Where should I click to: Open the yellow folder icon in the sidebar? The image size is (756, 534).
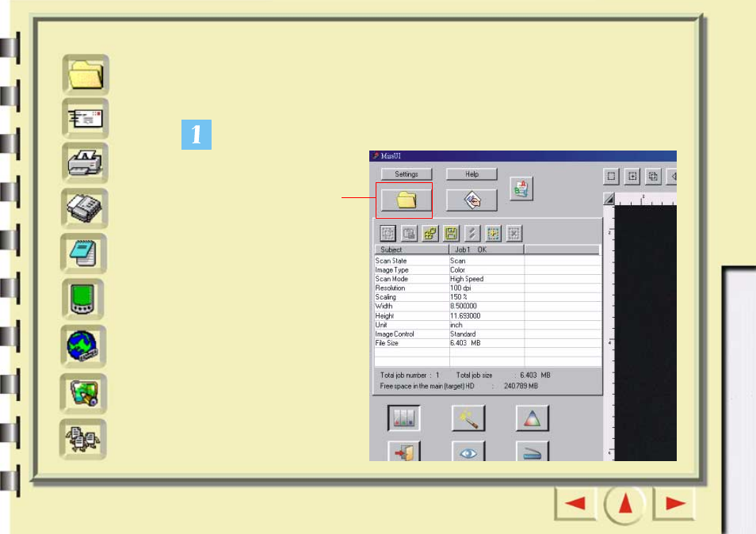click(86, 74)
